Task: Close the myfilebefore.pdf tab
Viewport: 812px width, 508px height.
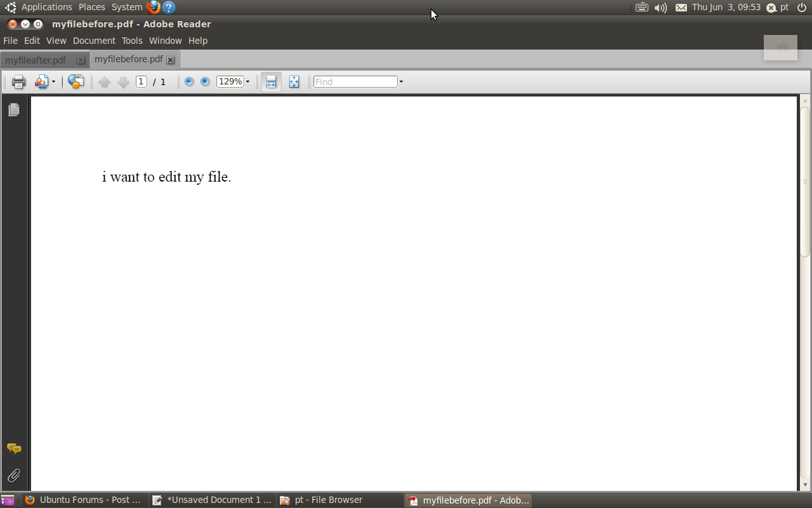Action: (x=170, y=60)
